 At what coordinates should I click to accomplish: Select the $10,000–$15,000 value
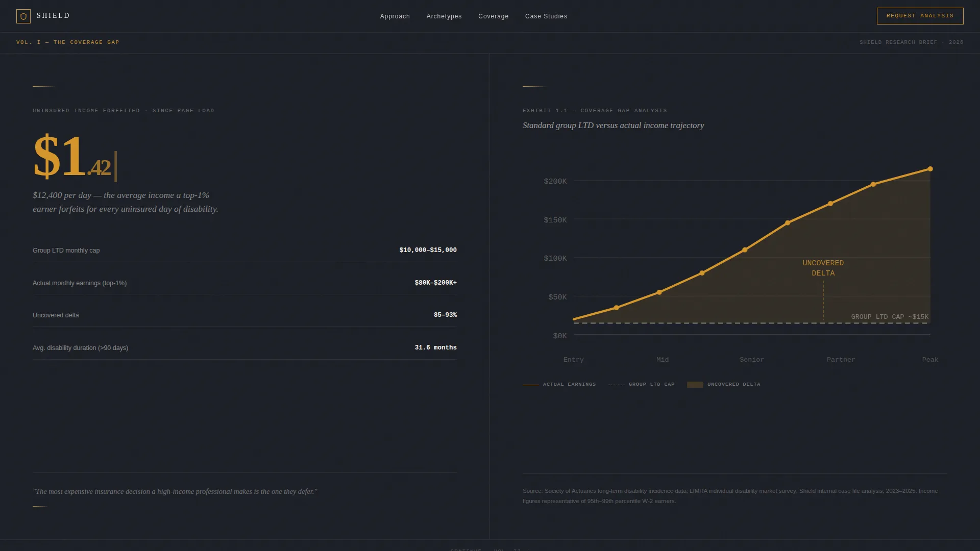428,250
